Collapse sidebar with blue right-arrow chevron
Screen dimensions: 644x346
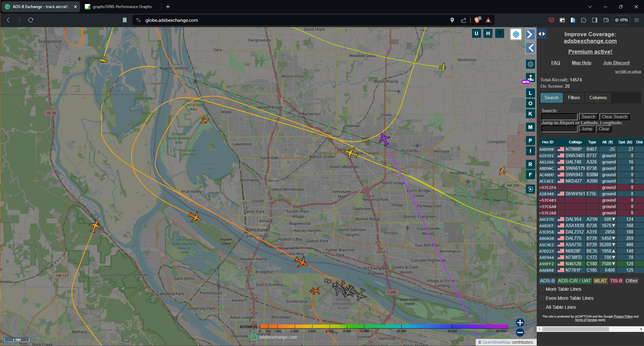point(530,34)
